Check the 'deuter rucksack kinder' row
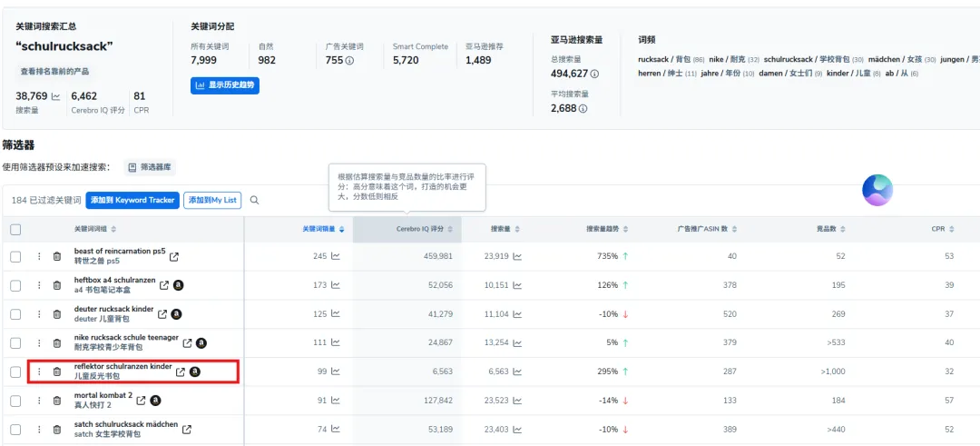Viewport: 980px width, 446px height. click(15, 314)
